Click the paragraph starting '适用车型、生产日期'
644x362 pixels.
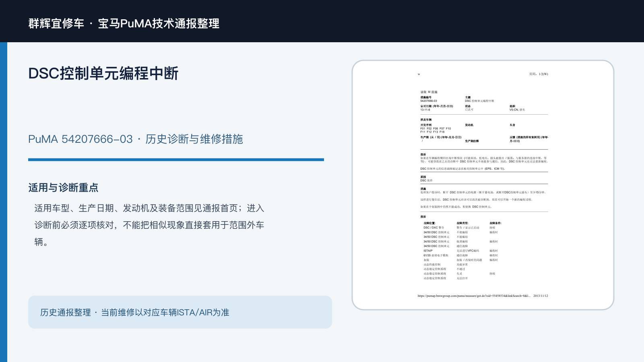pyautogui.click(x=149, y=225)
